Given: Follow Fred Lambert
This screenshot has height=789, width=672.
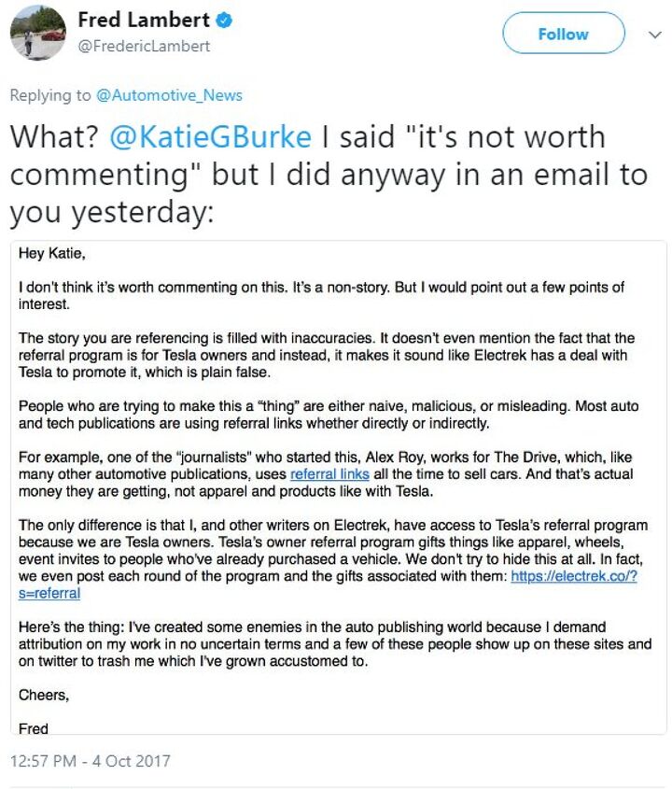Looking at the screenshot, I should tap(563, 34).
